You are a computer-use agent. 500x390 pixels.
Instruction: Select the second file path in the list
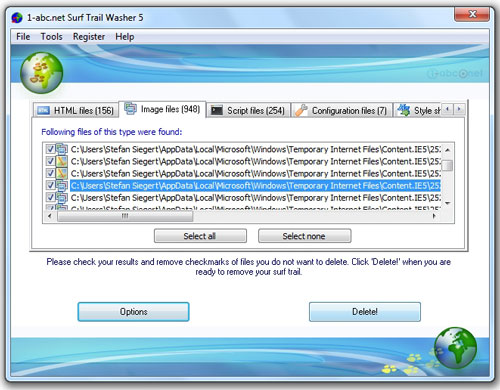click(x=255, y=161)
